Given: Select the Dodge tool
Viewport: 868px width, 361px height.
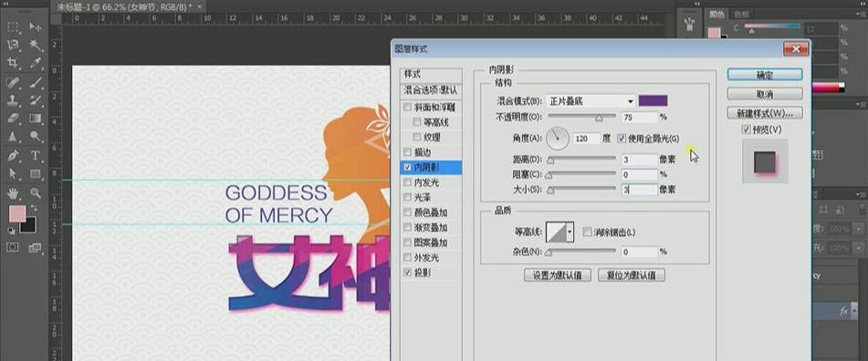Looking at the screenshot, I should pyautogui.click(x=36, y=136).
